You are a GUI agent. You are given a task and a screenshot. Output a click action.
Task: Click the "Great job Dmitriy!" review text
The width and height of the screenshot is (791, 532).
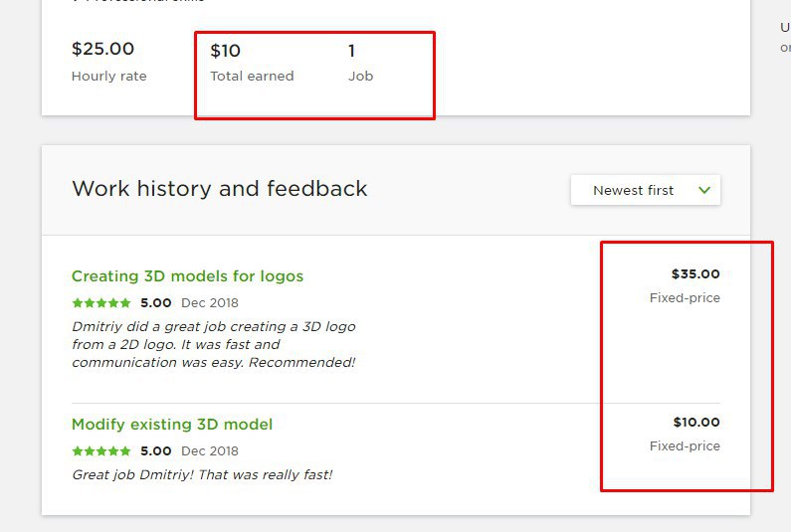[x=202, y=474]
